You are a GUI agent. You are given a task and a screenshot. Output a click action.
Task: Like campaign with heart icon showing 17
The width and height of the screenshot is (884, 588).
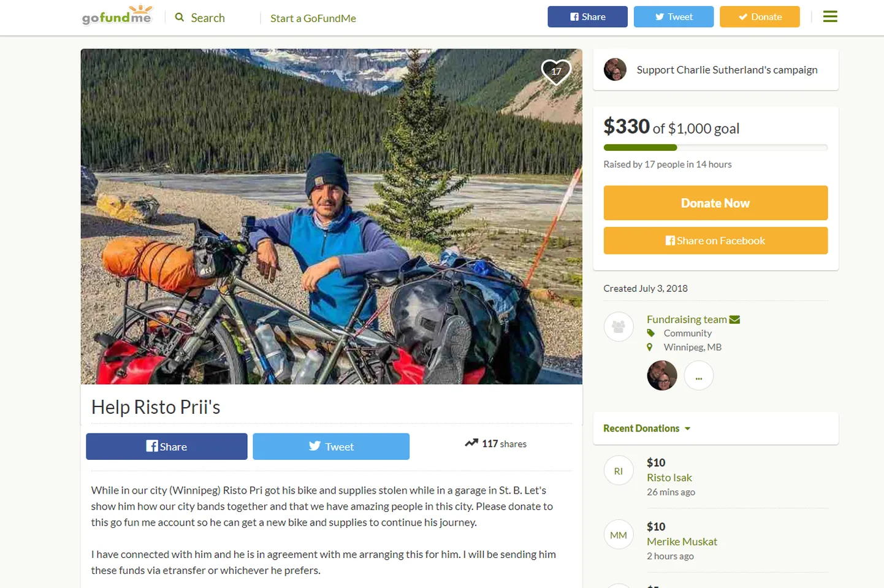(556, 71)
